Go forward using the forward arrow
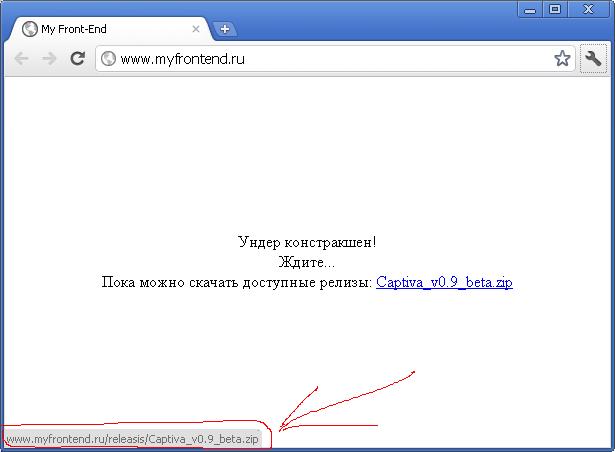This screenshot has height=452, width=615. click(49, 59)
